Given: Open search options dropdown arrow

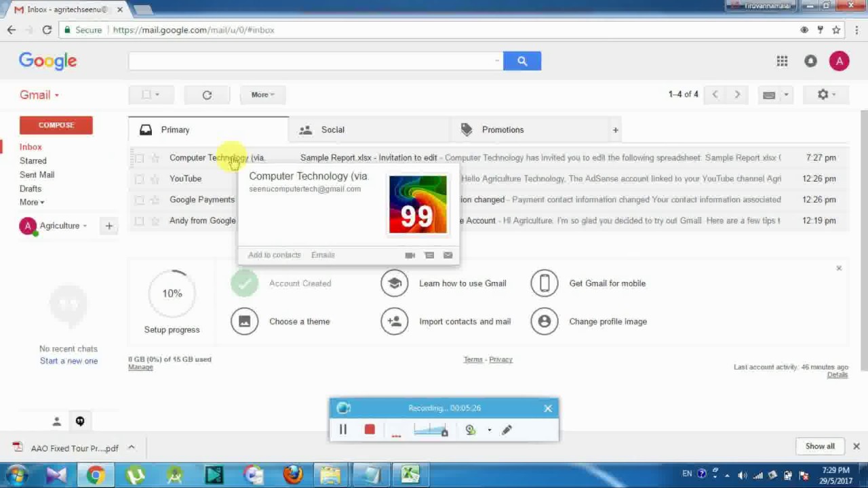Looking at the screenshot, I should point(497,61).
